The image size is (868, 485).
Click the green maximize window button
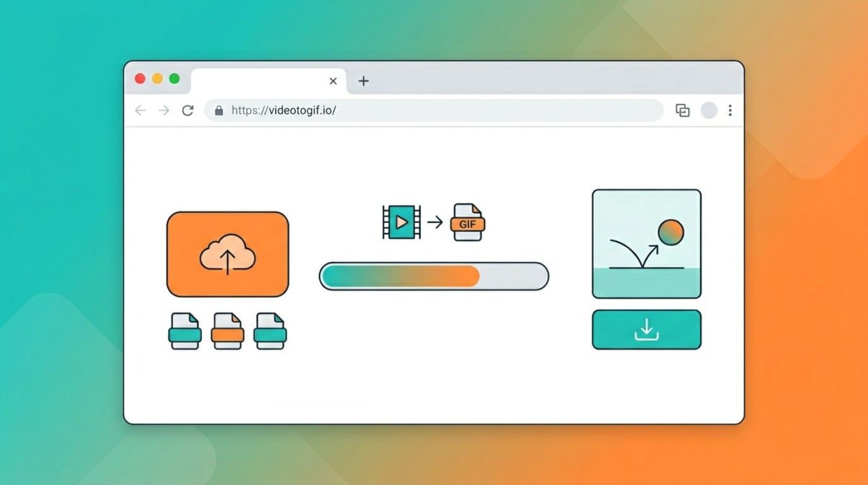(174, 78)
